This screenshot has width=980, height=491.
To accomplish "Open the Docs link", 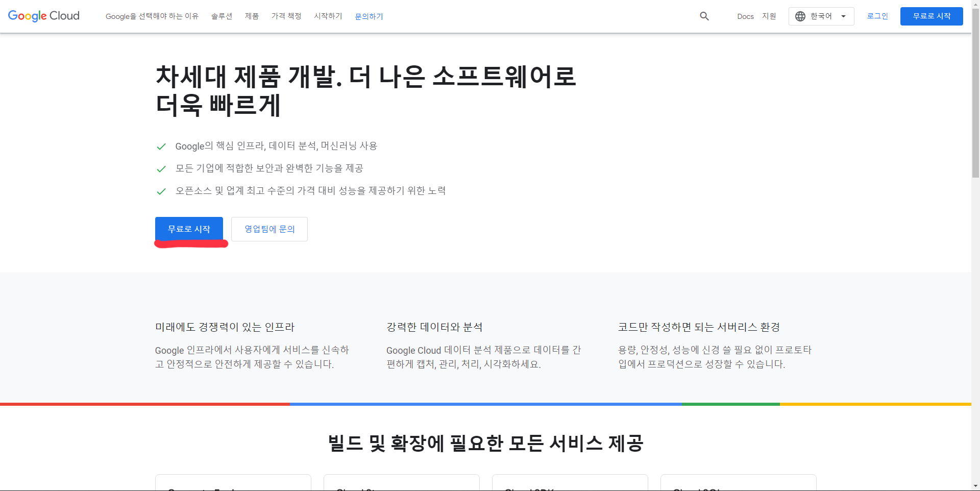I will click(745, 16).
